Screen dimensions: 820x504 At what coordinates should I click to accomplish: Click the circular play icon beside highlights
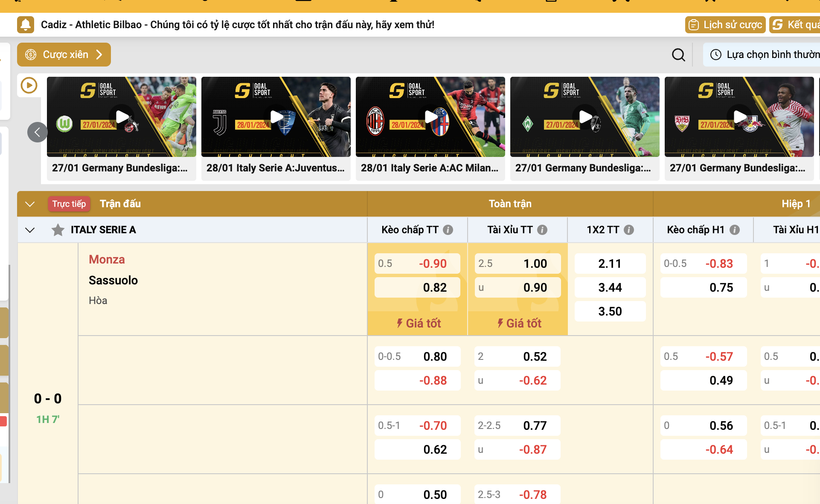pyautogui.click(x=29, y=85)
